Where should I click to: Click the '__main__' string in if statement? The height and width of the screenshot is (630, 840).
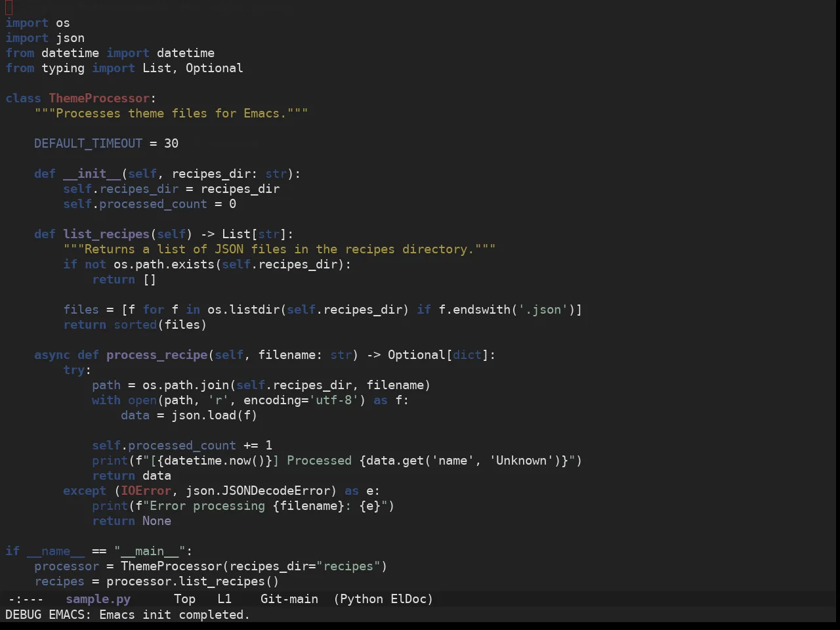click(x=150, y=551)
